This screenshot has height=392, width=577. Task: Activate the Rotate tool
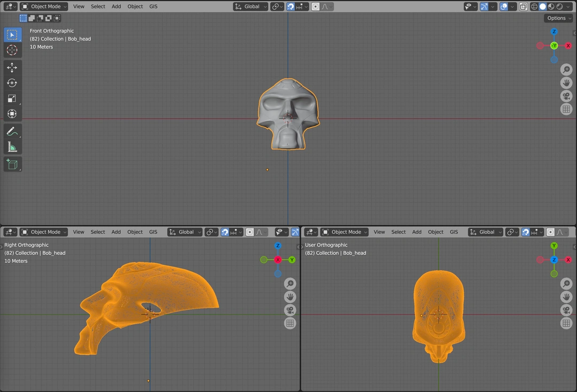pos(12,83)
